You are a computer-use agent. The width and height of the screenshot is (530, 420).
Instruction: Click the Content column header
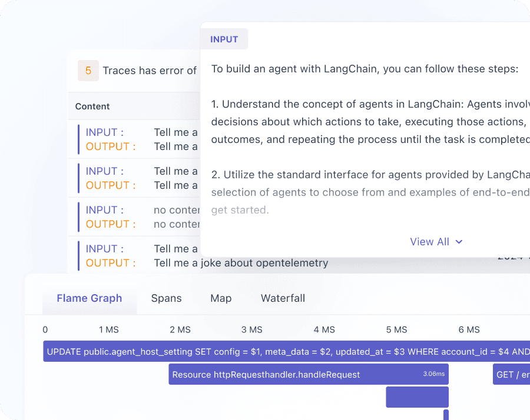pyautogui.click(x=92, y=106)
